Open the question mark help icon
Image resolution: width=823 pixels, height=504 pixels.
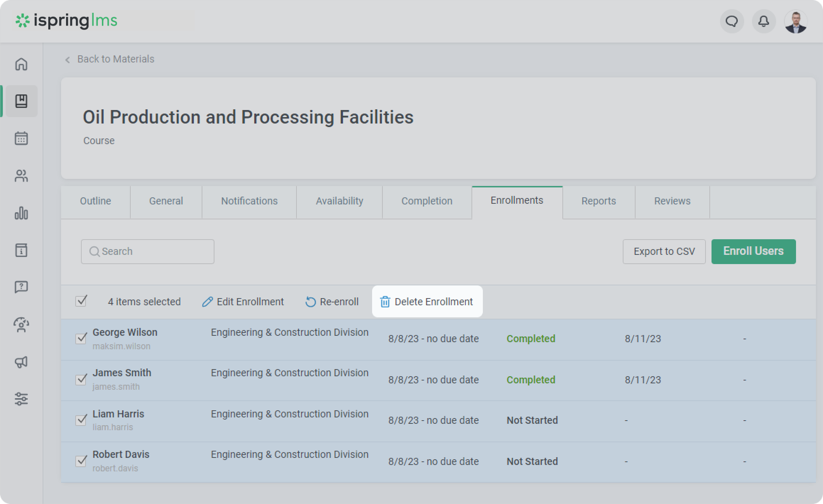(x=21, y=287)
